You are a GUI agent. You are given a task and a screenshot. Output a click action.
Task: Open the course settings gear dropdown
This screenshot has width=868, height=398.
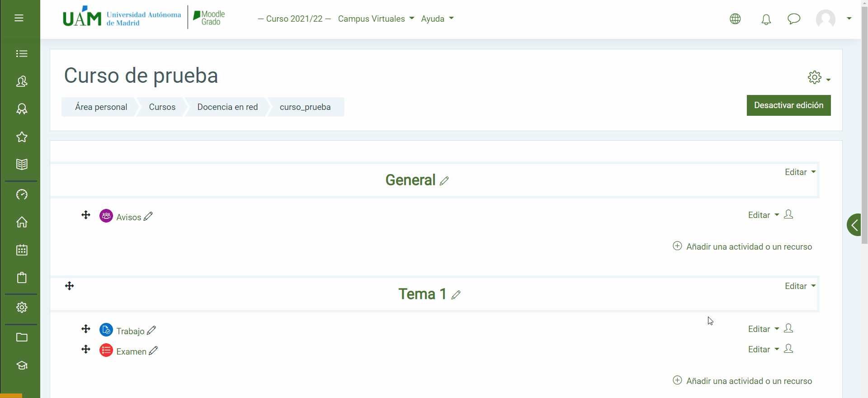tap(818, 78)
